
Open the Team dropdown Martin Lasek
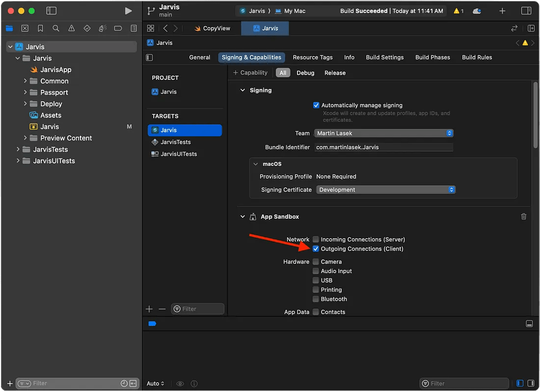coord(384,133)
